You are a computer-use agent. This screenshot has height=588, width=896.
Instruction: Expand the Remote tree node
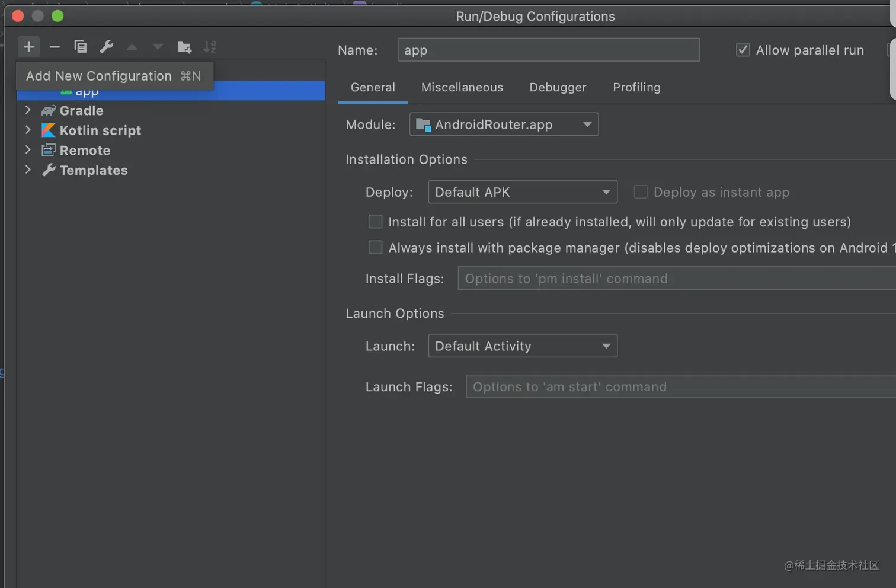(28, 150)
